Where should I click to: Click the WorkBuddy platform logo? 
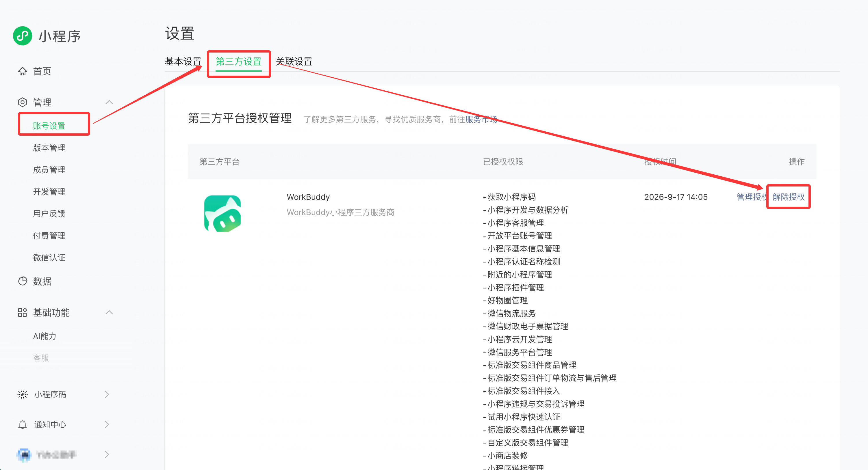point(222,213)
